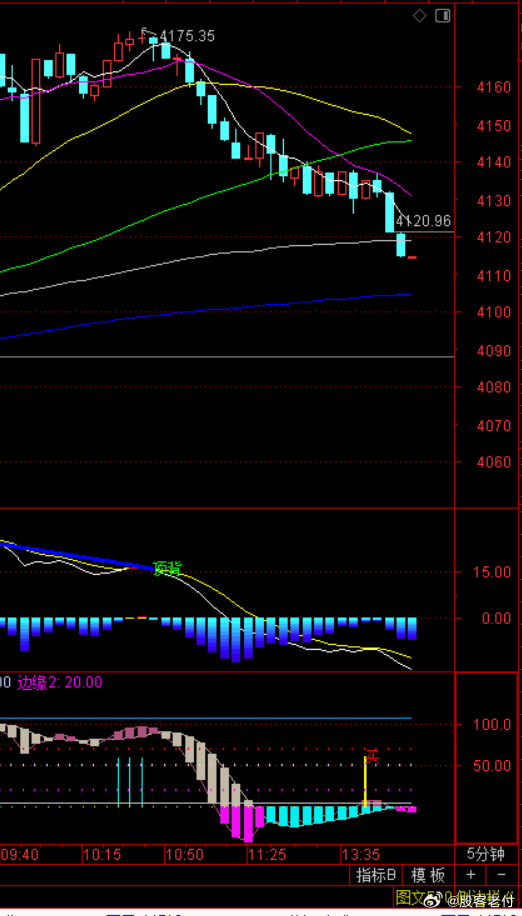This screenshot has width=522, height=916.
Task: Open the 模板 template tab
Action: pos(429,875)
